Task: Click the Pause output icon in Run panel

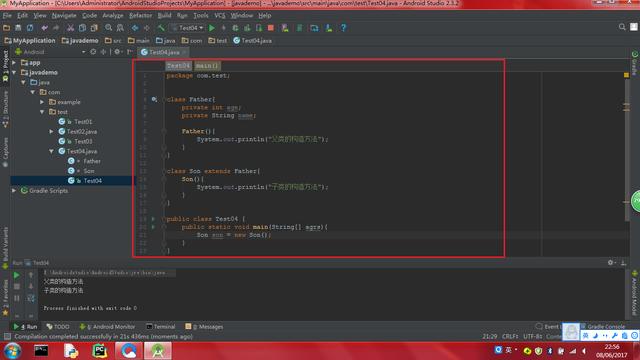Action: coord(17,298)
